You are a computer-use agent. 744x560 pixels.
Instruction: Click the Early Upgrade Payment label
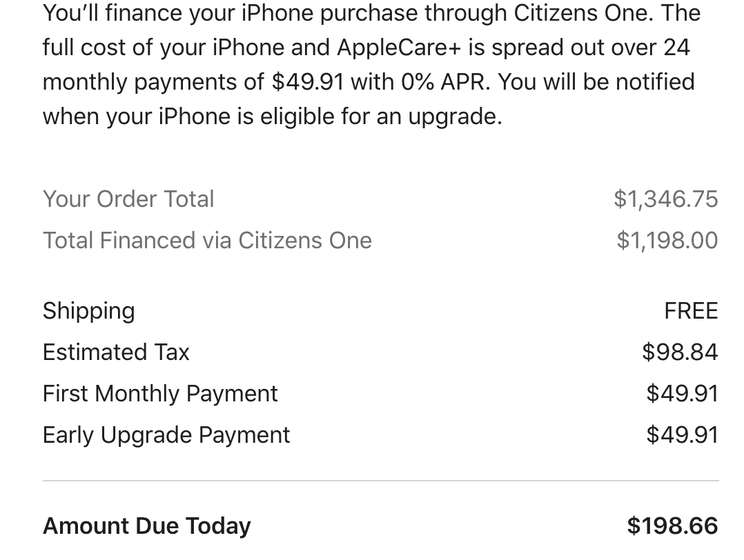(166, 436)
